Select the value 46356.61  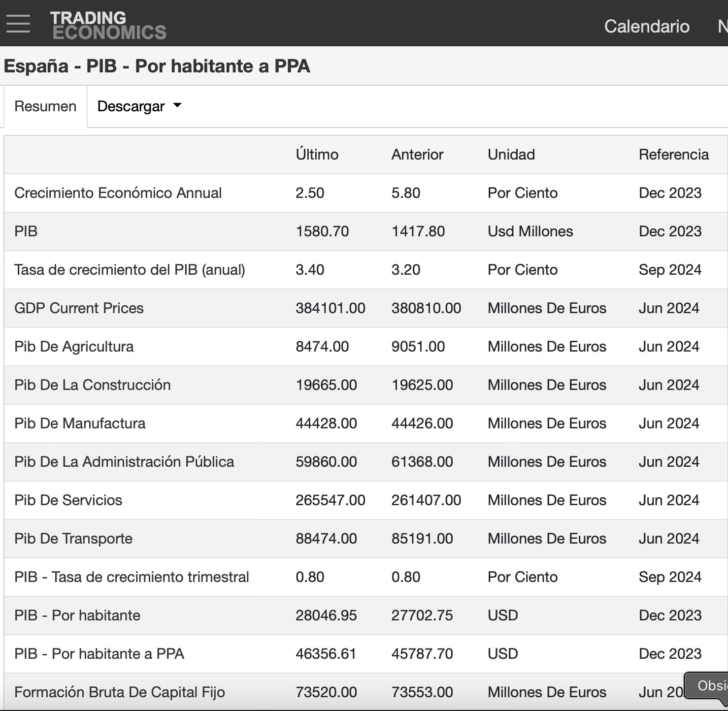tap(326, 654)
